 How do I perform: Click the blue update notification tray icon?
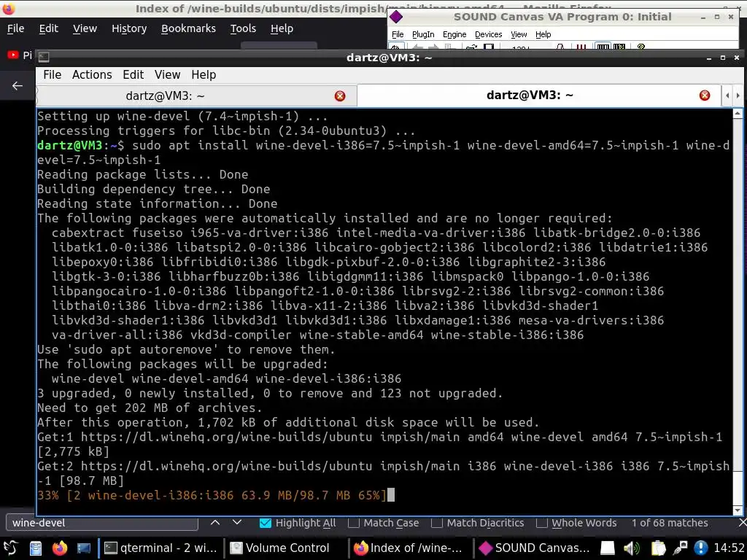click(701, 548)
